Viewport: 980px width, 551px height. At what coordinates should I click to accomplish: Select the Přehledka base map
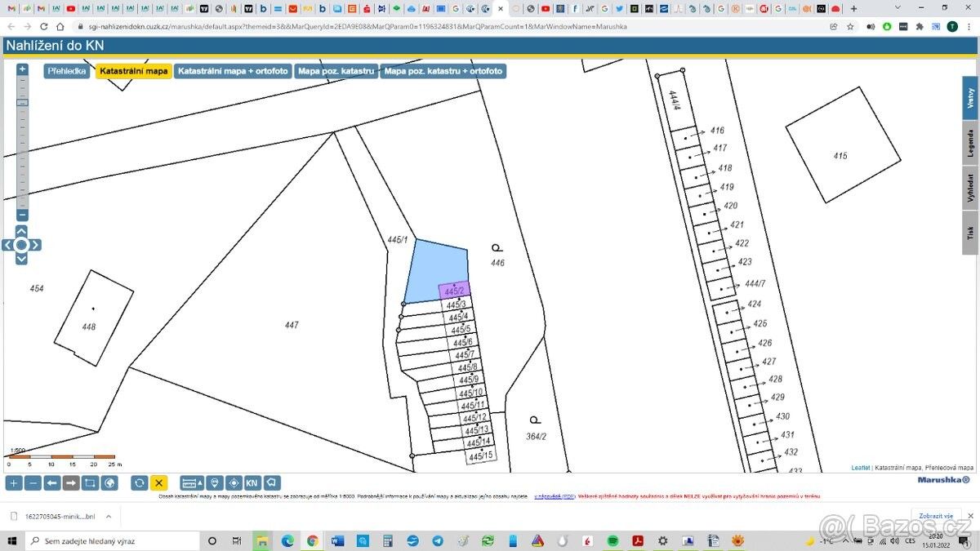point(67,71)
